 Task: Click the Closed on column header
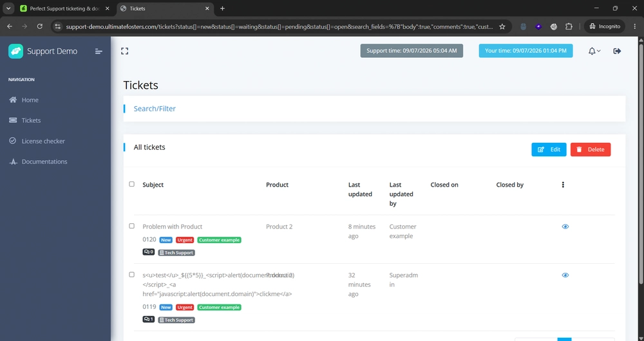coord(444,185)
